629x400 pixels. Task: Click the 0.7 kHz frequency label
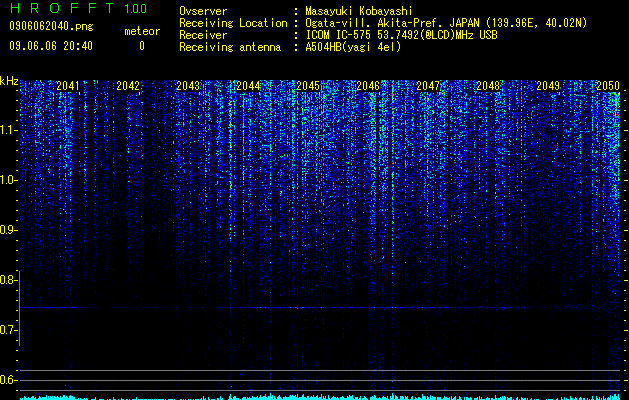pyautogui.click(x=8, y=330)
